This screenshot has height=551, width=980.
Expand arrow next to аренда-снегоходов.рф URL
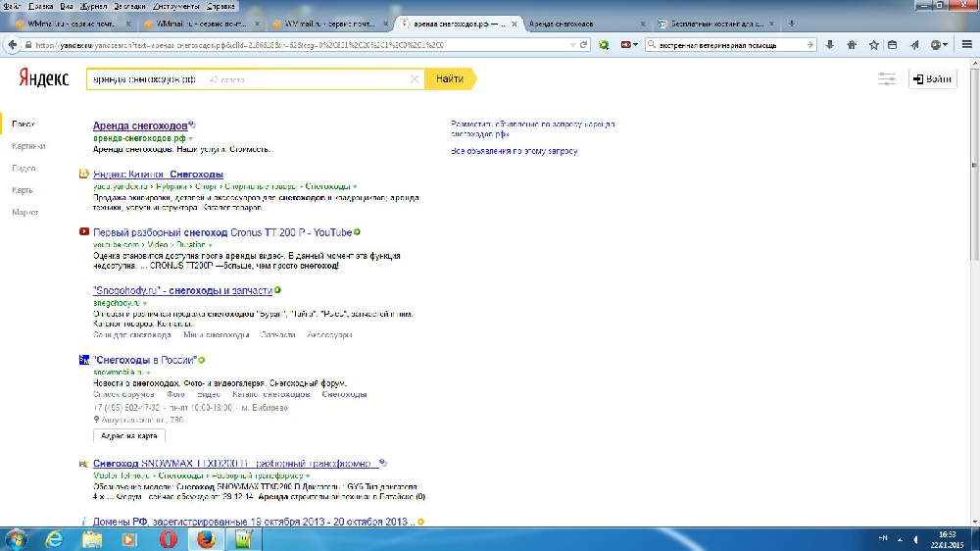[x=191, y=139]
